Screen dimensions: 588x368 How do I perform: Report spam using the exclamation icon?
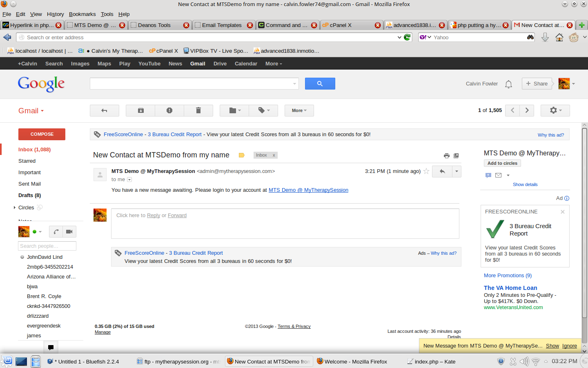click(x=169, y=110)
